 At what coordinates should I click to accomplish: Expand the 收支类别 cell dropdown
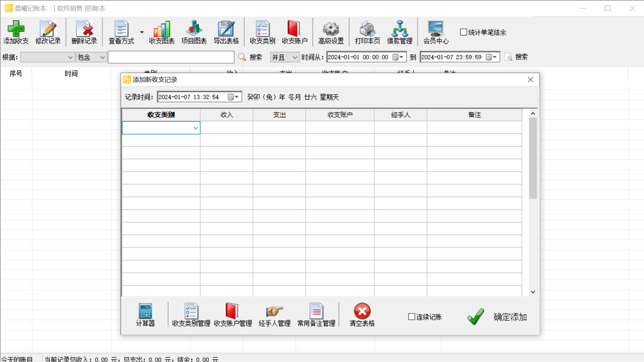click(x=196, y=128)
